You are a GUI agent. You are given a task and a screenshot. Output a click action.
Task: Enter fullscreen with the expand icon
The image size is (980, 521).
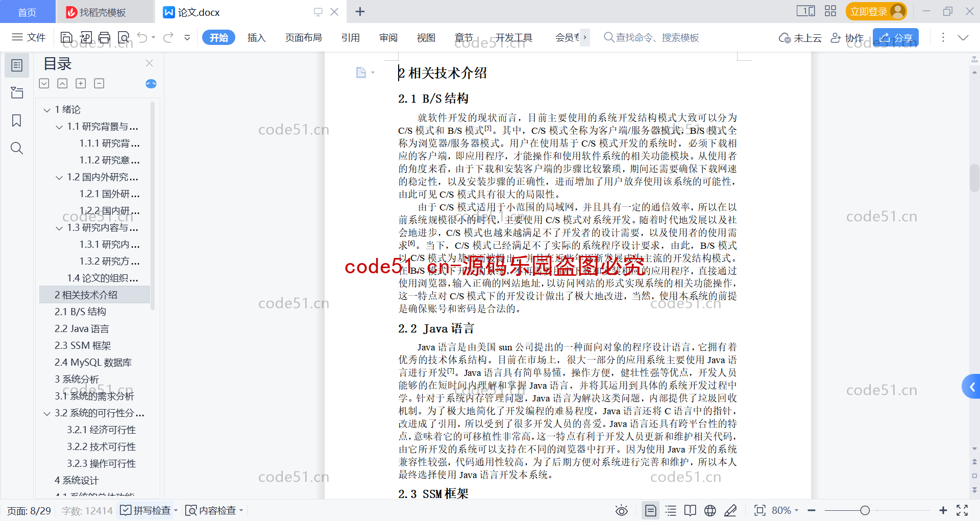(962, 510)
